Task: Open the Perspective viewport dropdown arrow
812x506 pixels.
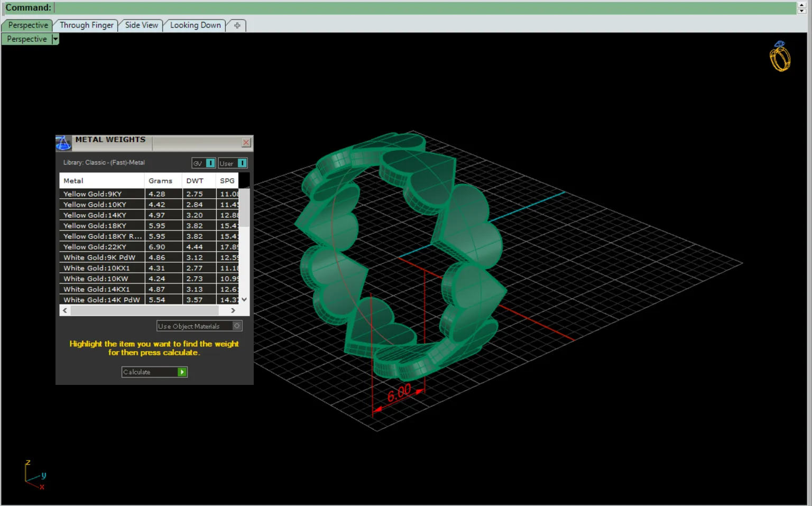Action: click(x=55, y=39)
